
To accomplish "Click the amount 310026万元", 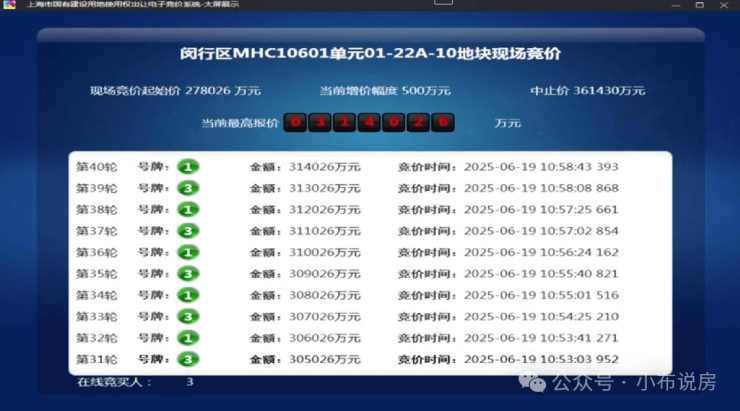I will [x=325, y=252].
